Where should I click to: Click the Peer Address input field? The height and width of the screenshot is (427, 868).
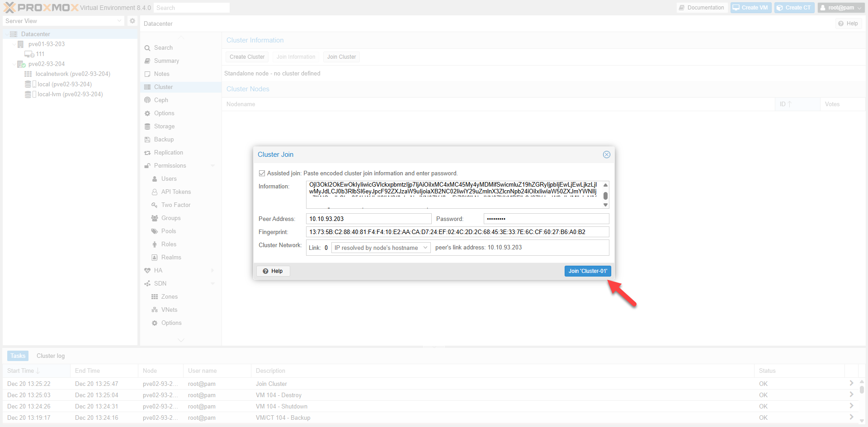pos(368,219)
